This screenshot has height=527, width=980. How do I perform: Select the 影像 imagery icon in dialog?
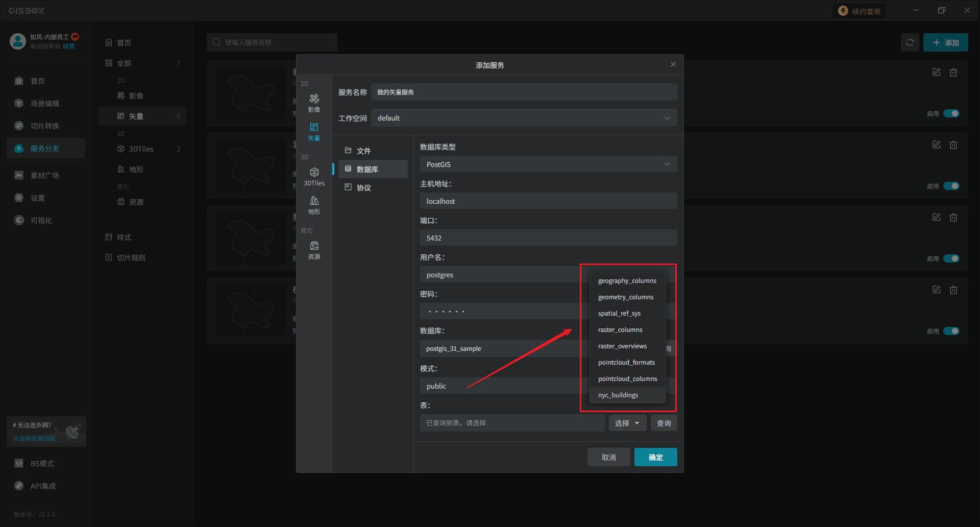coord(314,102)
